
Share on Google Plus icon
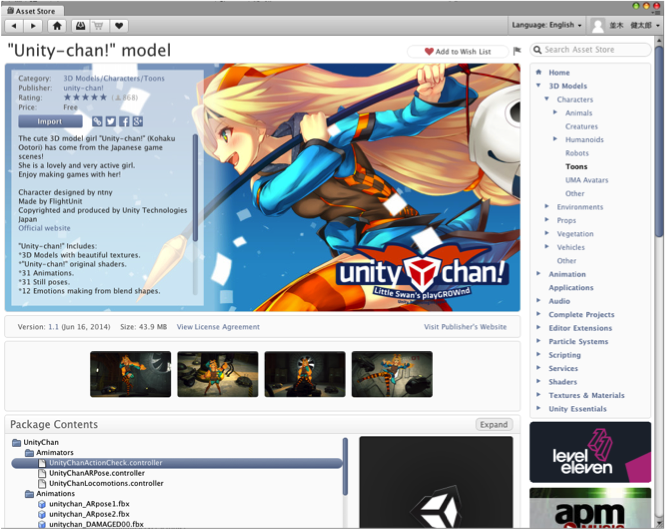coord(137,121)
